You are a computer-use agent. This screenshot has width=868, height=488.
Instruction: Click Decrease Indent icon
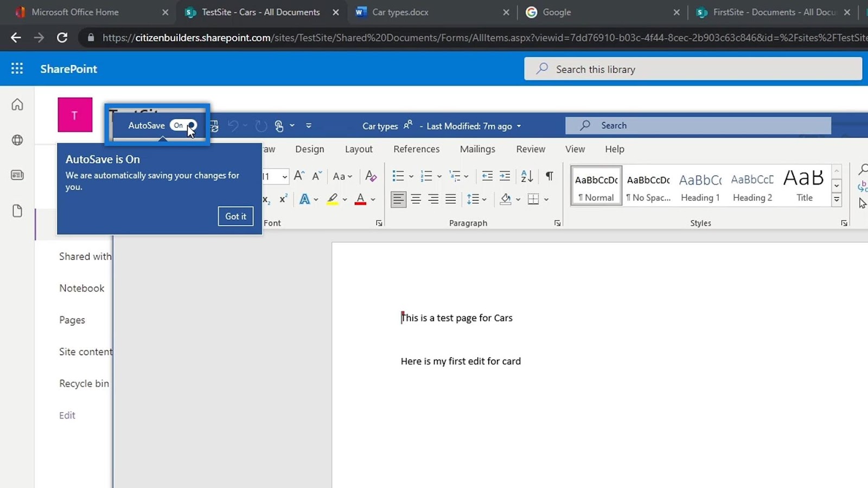coord(487,176)
